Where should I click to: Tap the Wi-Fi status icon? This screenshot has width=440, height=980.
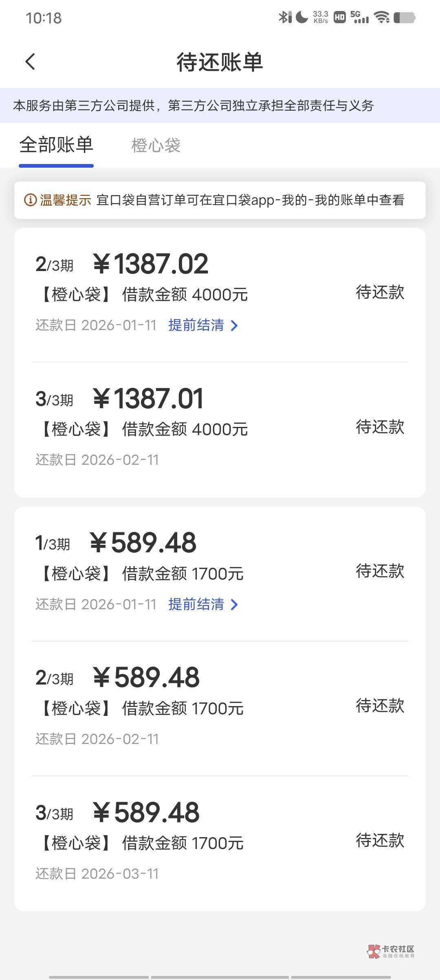click(382, 17)
